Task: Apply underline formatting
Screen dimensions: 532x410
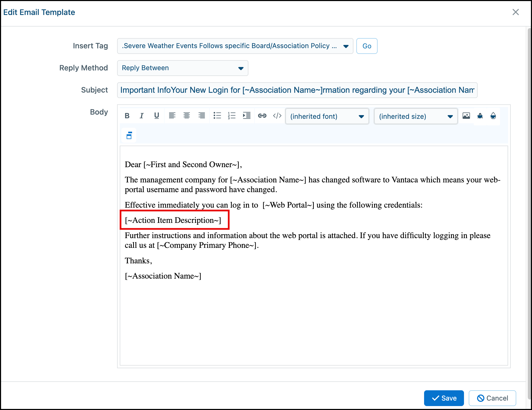Action: 157,116
